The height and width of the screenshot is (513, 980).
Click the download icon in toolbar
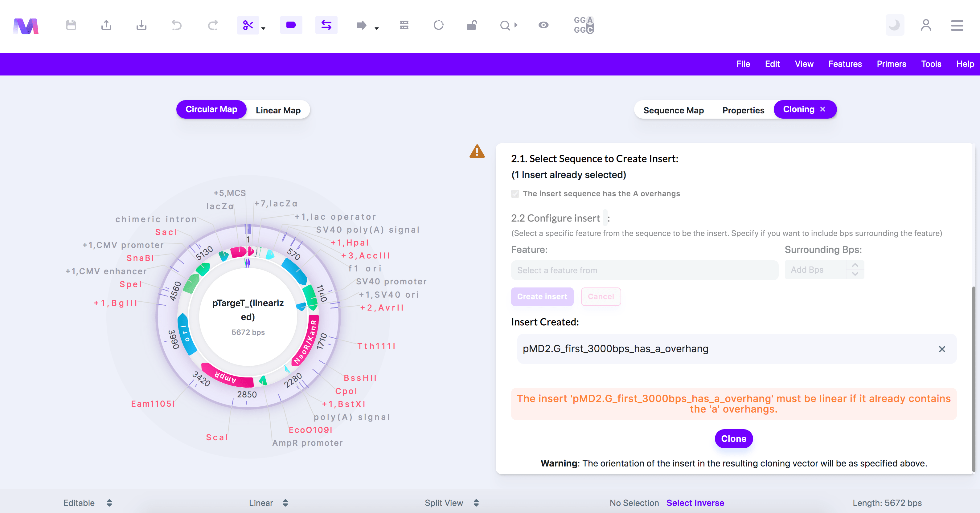141,25
